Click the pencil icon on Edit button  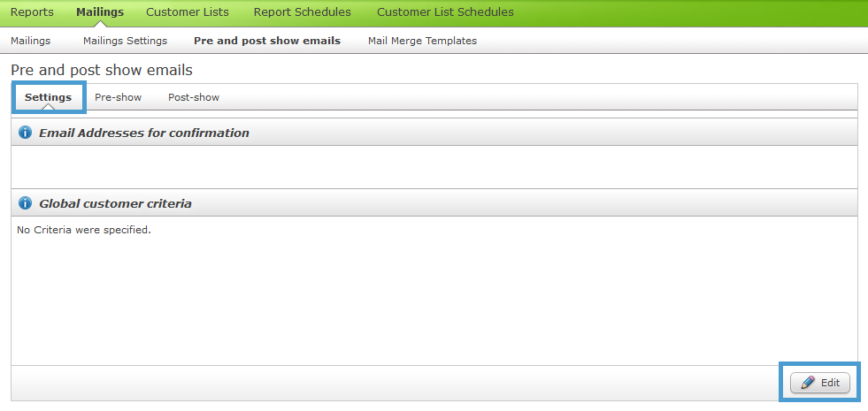point(808,383)
